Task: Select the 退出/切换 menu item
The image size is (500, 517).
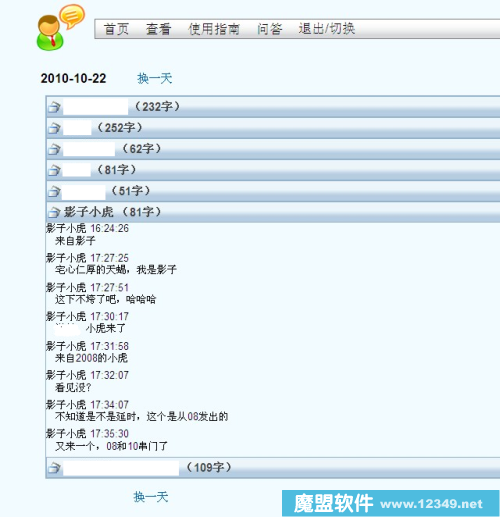Action: (327, 29)
